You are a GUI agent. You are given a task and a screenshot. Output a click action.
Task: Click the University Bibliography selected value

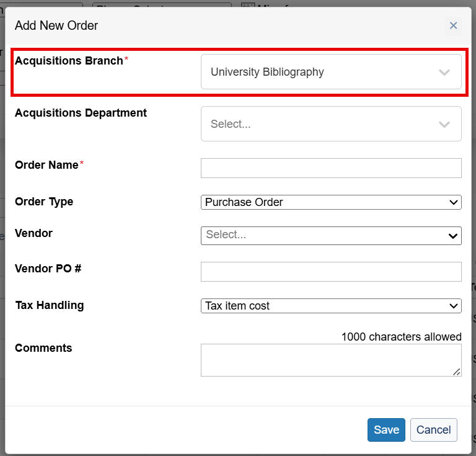[267, 72]
